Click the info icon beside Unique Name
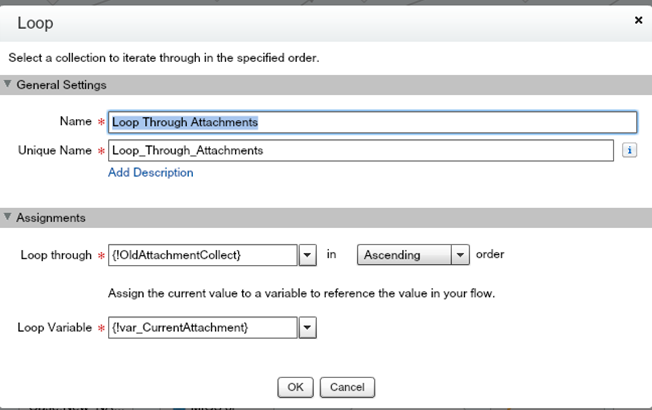Viewport: 652px width, 410px height. coord(629,150)
